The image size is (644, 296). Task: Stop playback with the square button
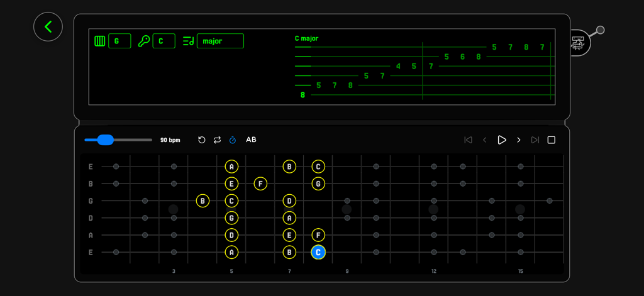pyautogui.click(x=552, y=140)
